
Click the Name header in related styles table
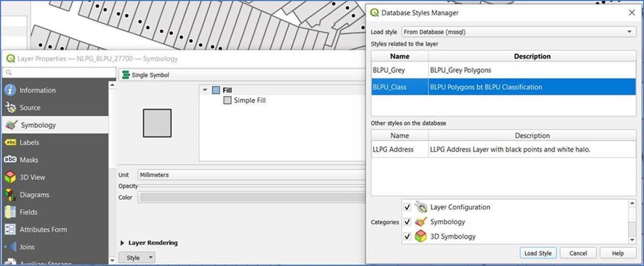[x=400, y=56]
